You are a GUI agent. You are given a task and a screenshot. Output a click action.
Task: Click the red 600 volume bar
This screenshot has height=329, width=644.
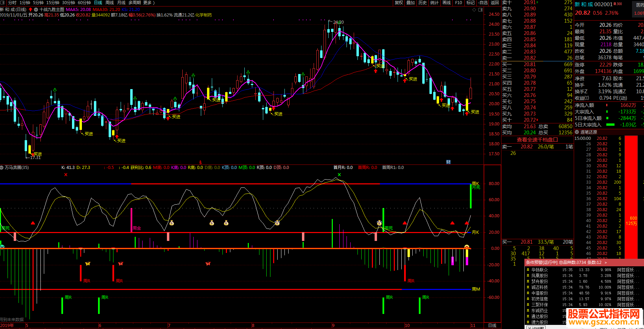[x=631, y=197]
